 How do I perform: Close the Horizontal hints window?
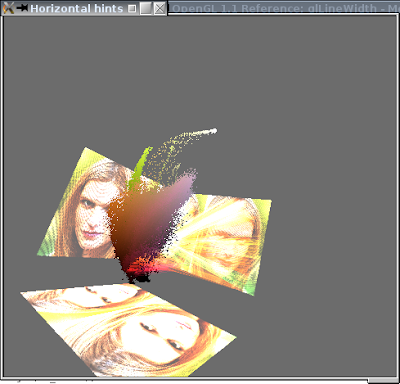[160, 8]
